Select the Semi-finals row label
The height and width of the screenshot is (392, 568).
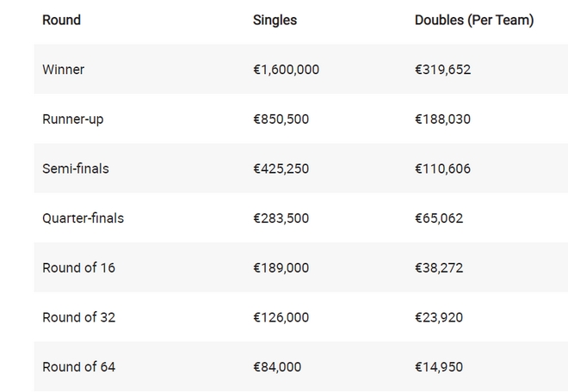[x=76, y=168]
